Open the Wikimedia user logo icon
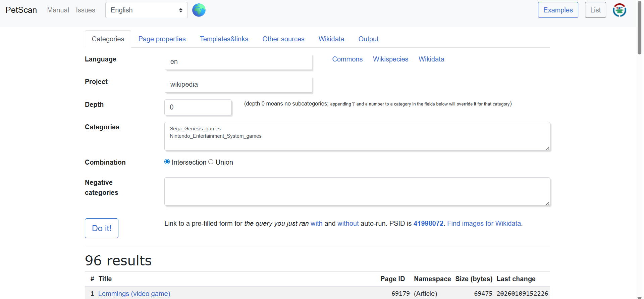The image size is (644, 299). 620,10
